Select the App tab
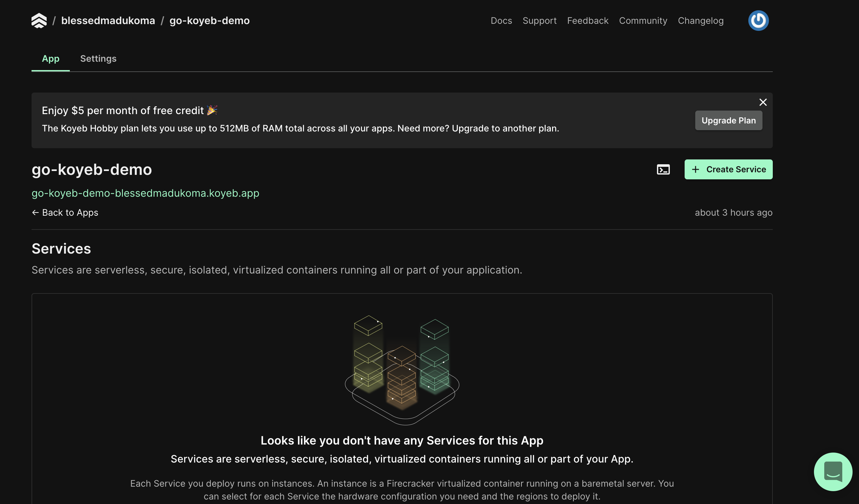 51,59
